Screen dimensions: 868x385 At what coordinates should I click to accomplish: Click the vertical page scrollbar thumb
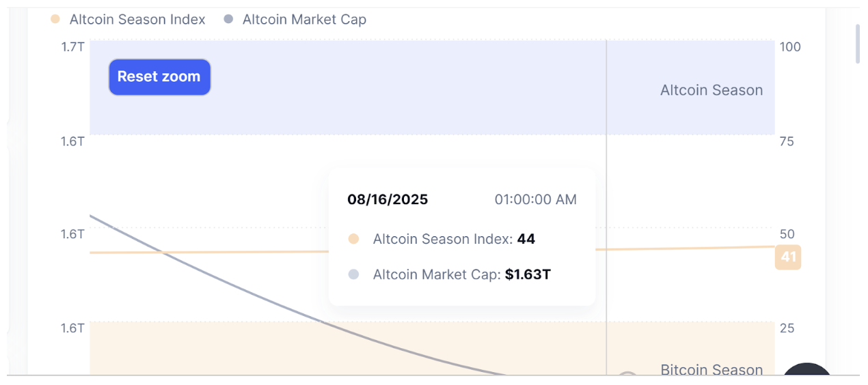(x=858, y=44)
